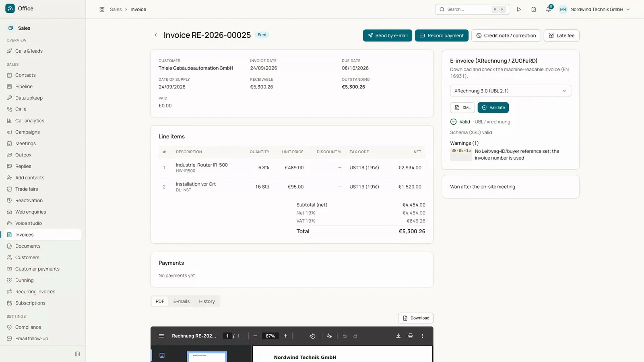Open the notifications bell

pyautogui.click(x=548, y=9)
